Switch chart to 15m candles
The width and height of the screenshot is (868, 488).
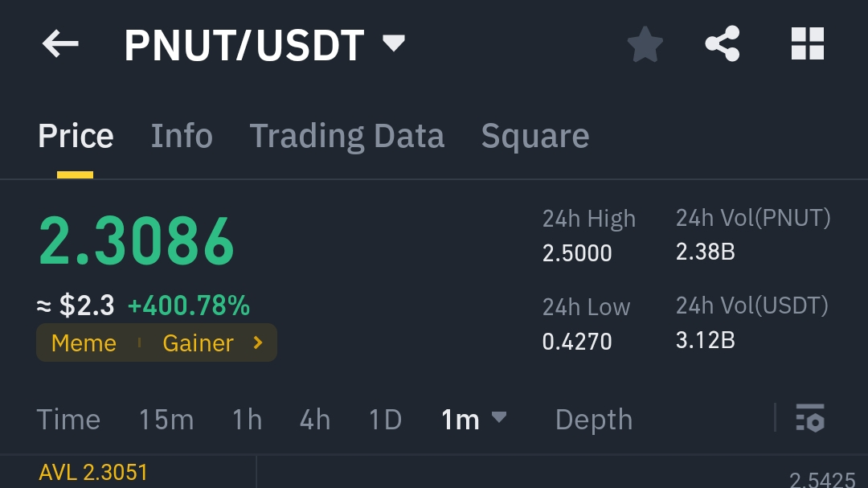[166, 419]
